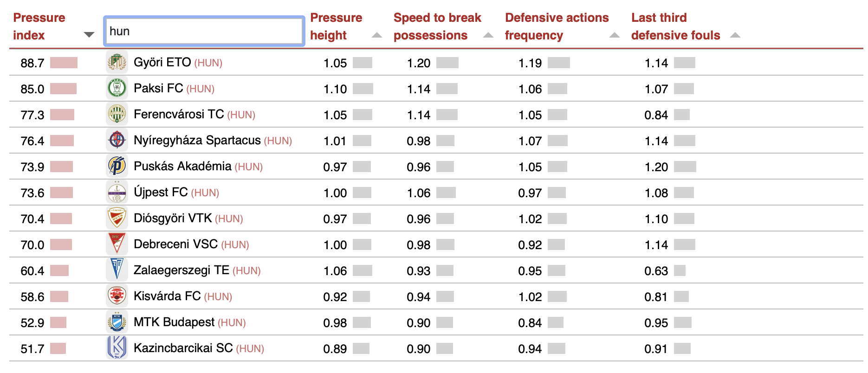Click the MTK Budapest club crest
868x373 pixels.
[117, 322]
